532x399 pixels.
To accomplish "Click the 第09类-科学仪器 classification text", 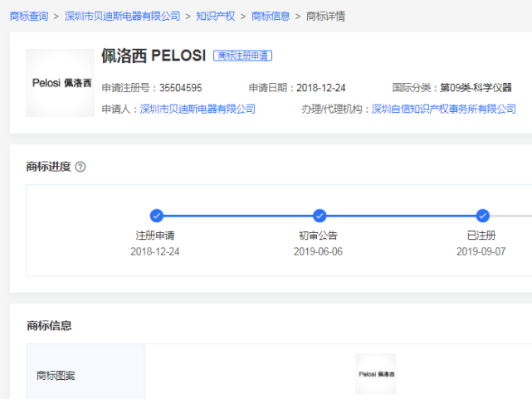I will click(x=476, y=87).
